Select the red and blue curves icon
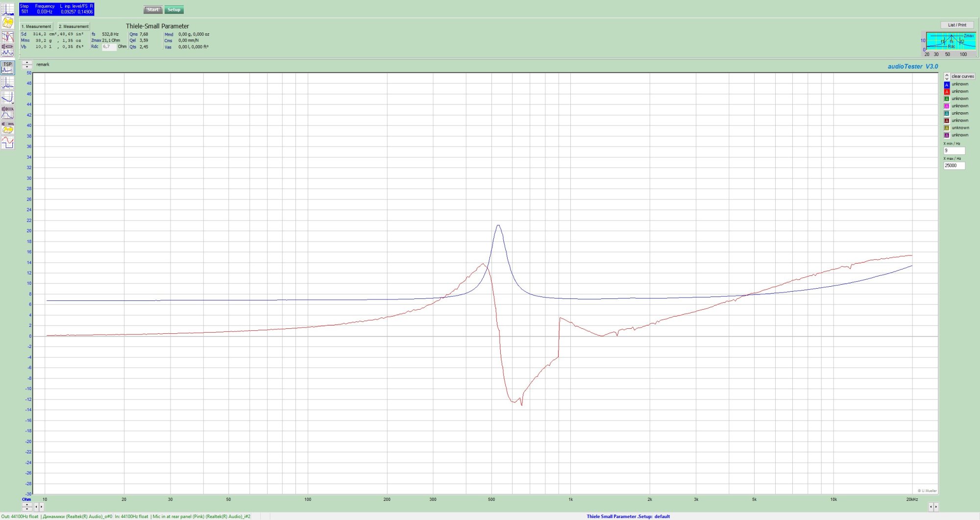This screenshot has width=980, height=520. pyautogui.click(x=8, y=37)
